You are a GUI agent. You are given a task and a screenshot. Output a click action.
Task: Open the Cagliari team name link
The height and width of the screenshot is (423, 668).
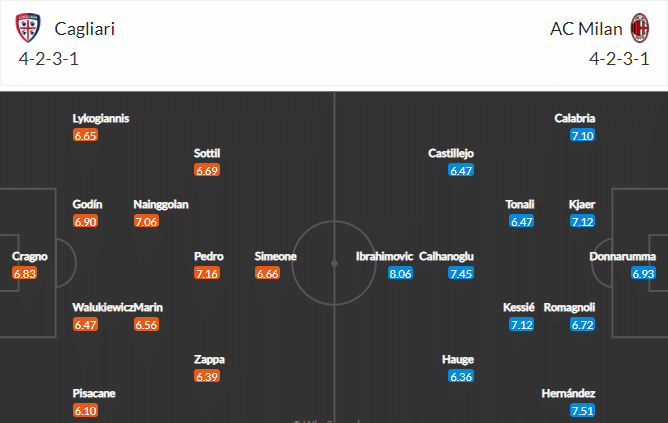point(85,29)
